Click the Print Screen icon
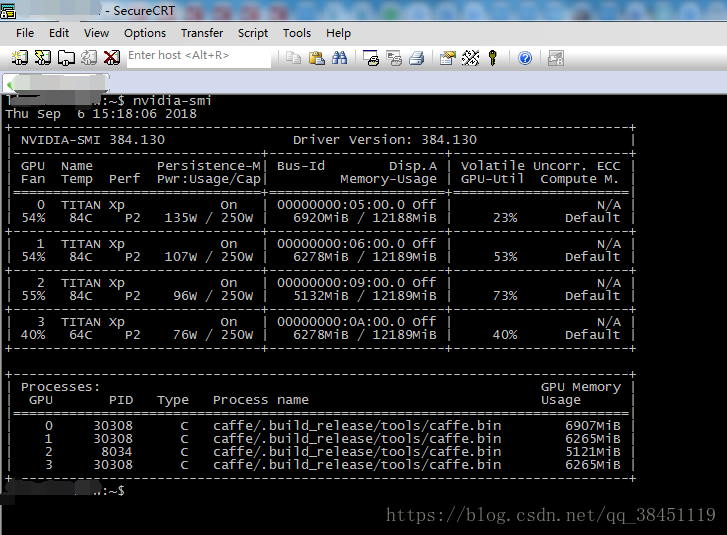 coord(371,58)
